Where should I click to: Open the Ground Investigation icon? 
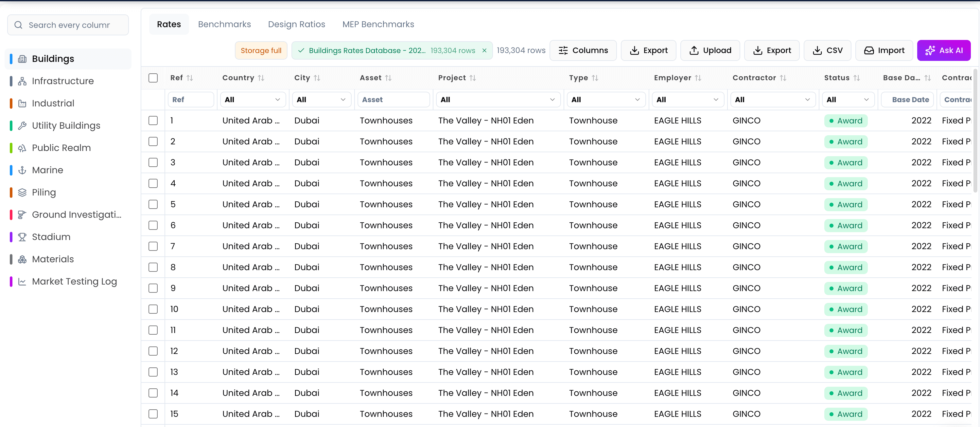coord(23,215)
